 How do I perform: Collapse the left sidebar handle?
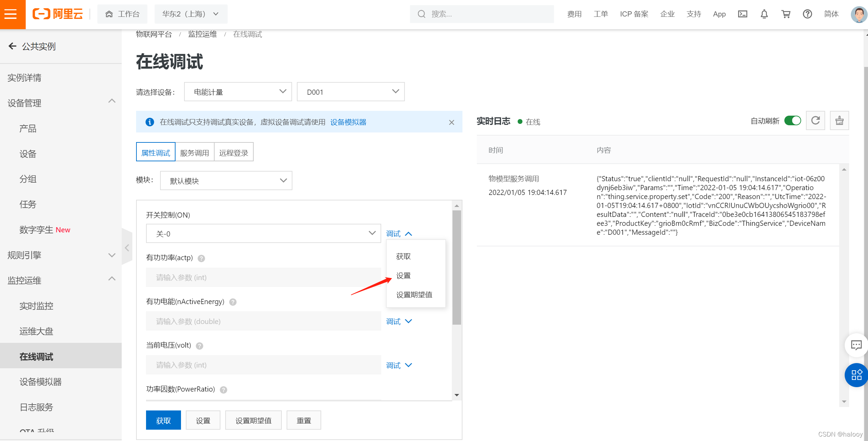click(127, 247)
